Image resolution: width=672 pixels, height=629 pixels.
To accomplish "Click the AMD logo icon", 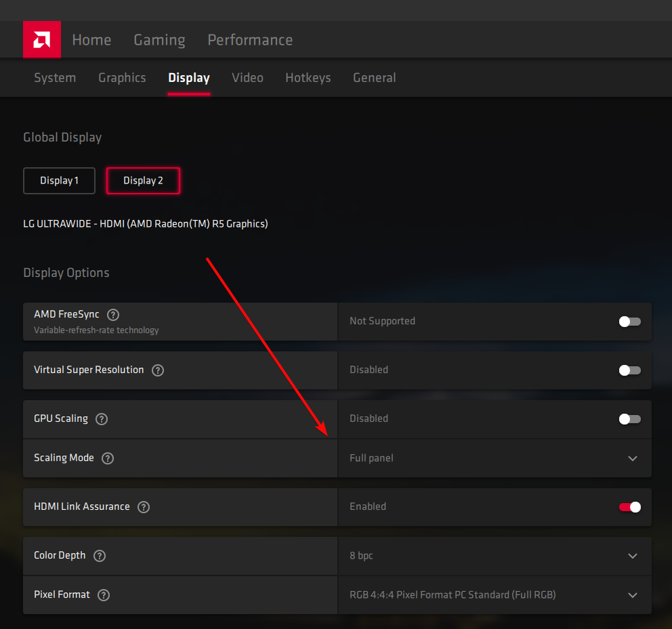I will [x=41, y=40].
